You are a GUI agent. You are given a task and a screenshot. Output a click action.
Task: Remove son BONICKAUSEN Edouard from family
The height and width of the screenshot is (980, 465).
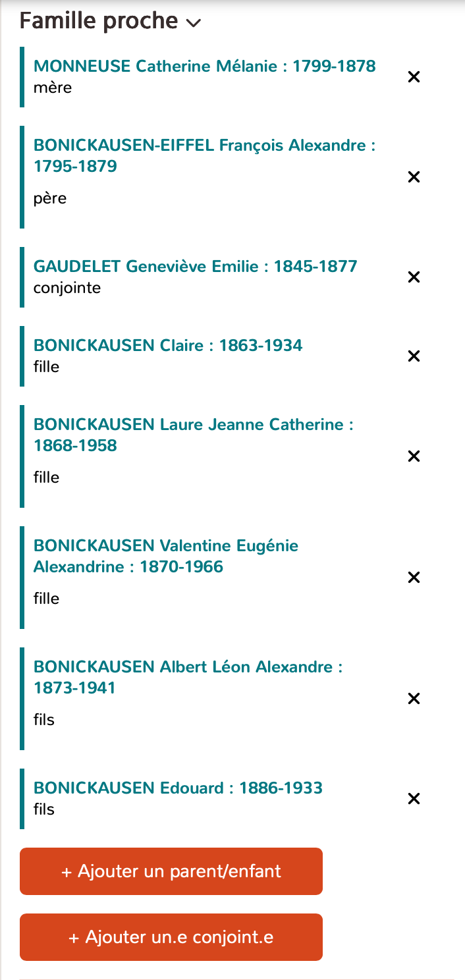(x=414, y=798)
